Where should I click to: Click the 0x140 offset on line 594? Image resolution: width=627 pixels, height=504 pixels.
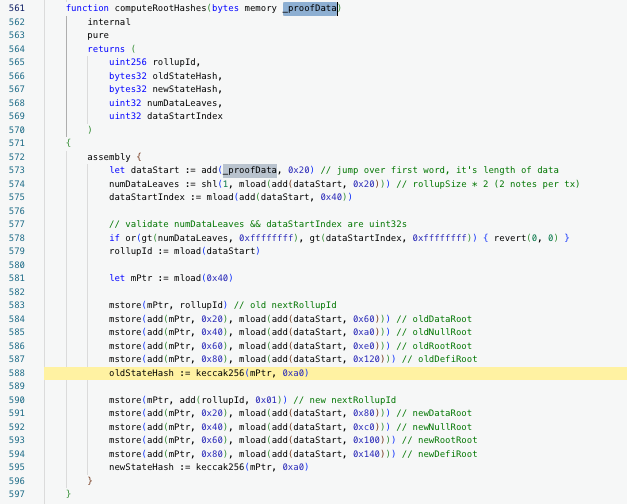pyautogui.click(x=366, y=454)
